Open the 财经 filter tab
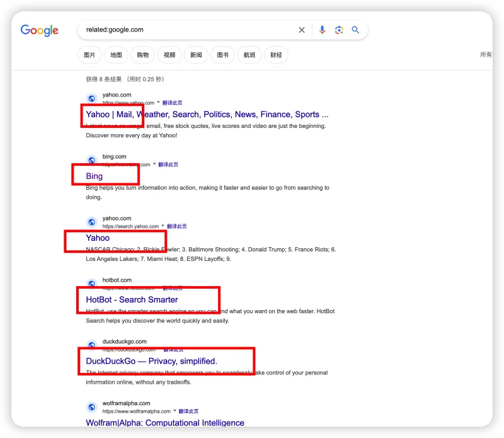 click(x=276, y=55)
